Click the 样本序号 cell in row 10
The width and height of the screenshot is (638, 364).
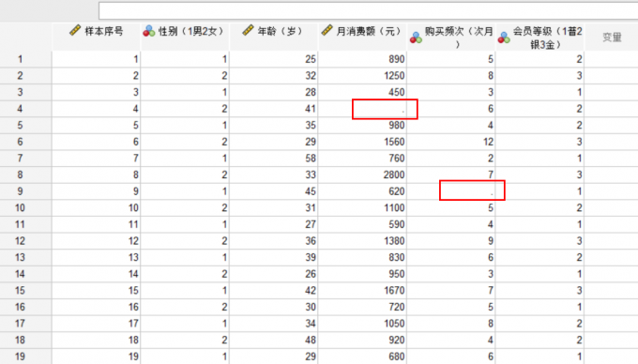[97, 208]
